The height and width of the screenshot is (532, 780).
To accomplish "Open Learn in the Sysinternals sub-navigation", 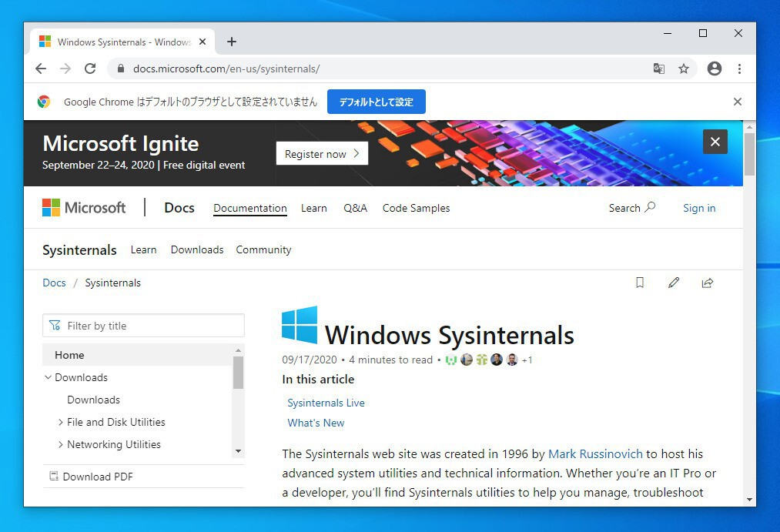I will pyautogui.click(x=143, y=249).
